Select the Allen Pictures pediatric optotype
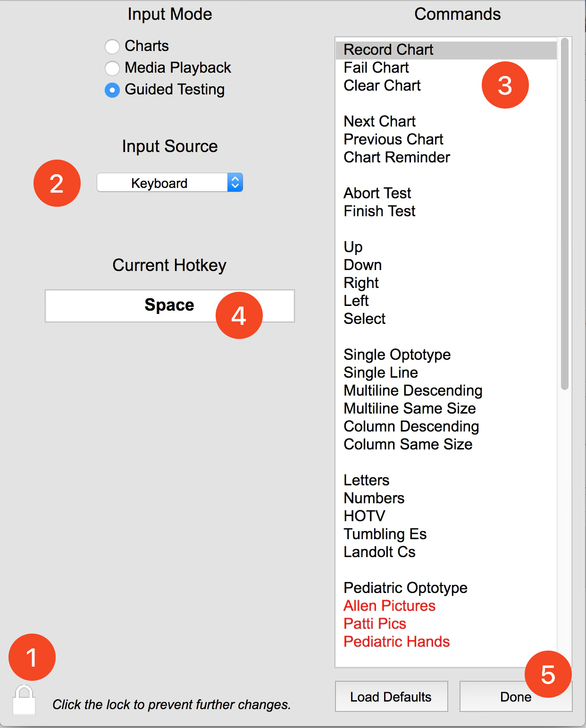The image size is (586, 728). click(390, 606)
